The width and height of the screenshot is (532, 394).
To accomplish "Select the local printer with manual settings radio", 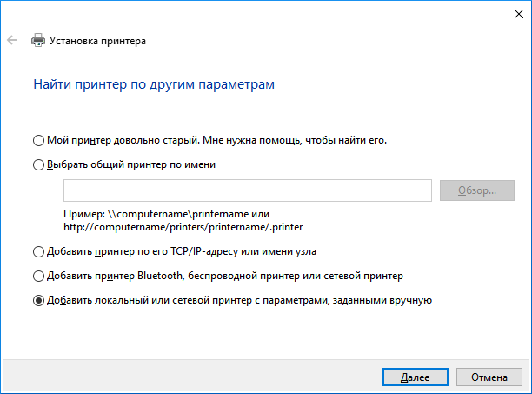I will [x=37, y=301].
